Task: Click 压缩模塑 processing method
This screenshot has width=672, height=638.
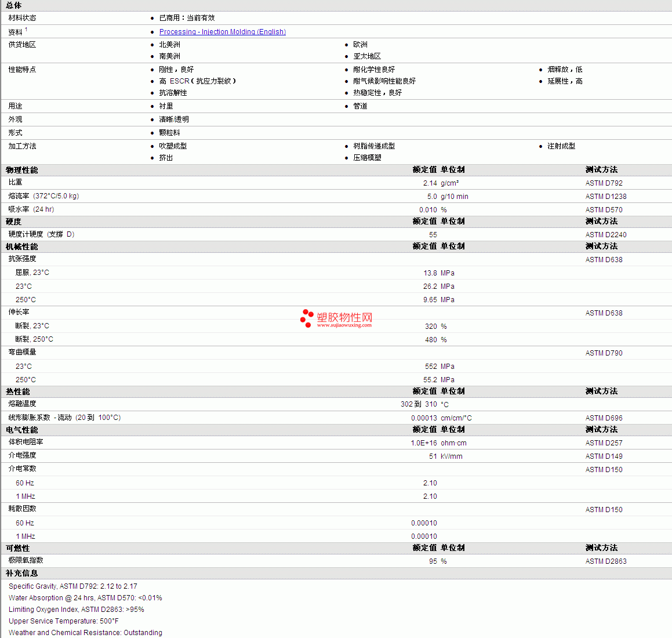Action: tap(367, 157)
